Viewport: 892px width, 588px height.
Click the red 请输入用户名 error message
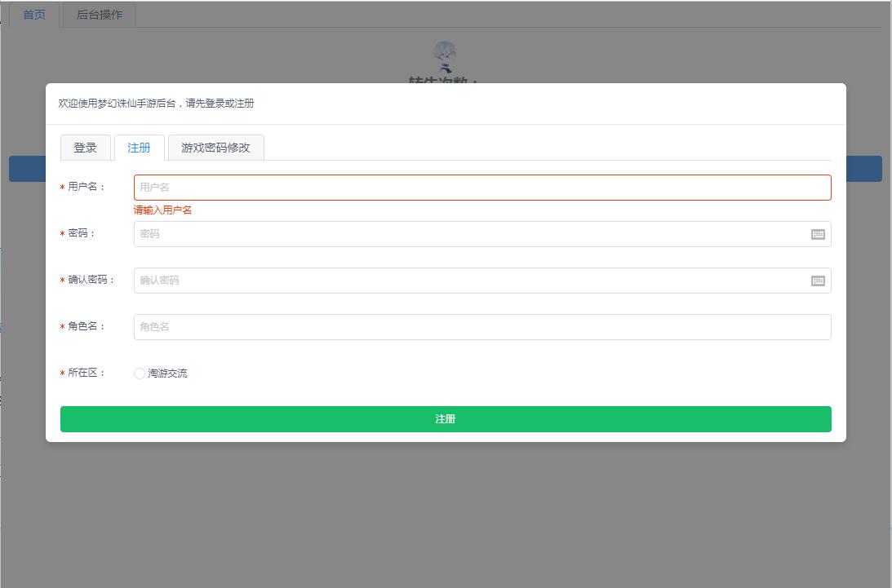click(163, 210)
